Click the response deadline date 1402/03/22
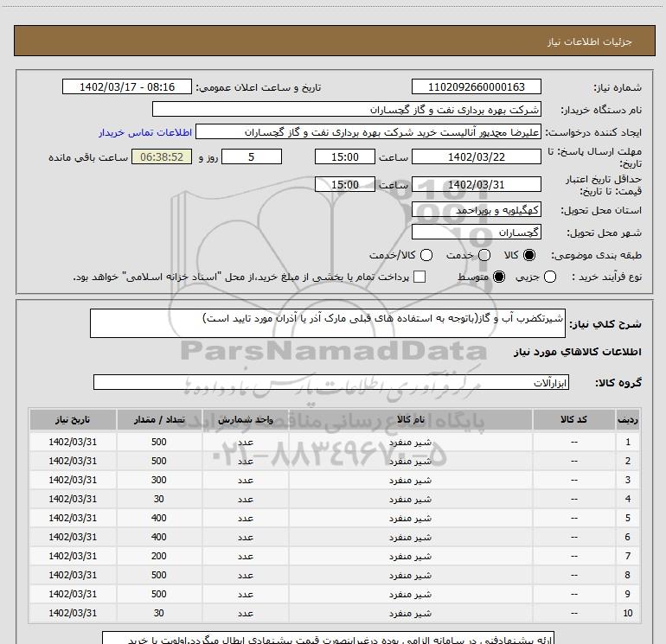The image size is (666, 644). point(476,156)
